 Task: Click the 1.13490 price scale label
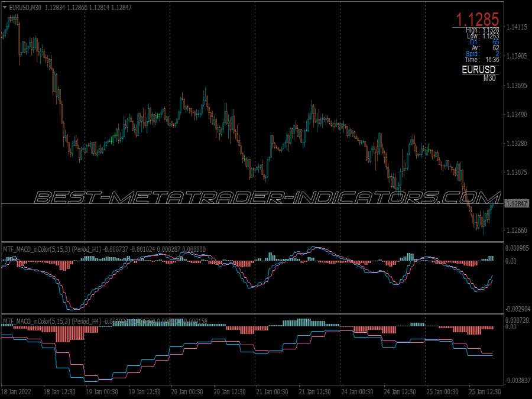pos(517,115)
